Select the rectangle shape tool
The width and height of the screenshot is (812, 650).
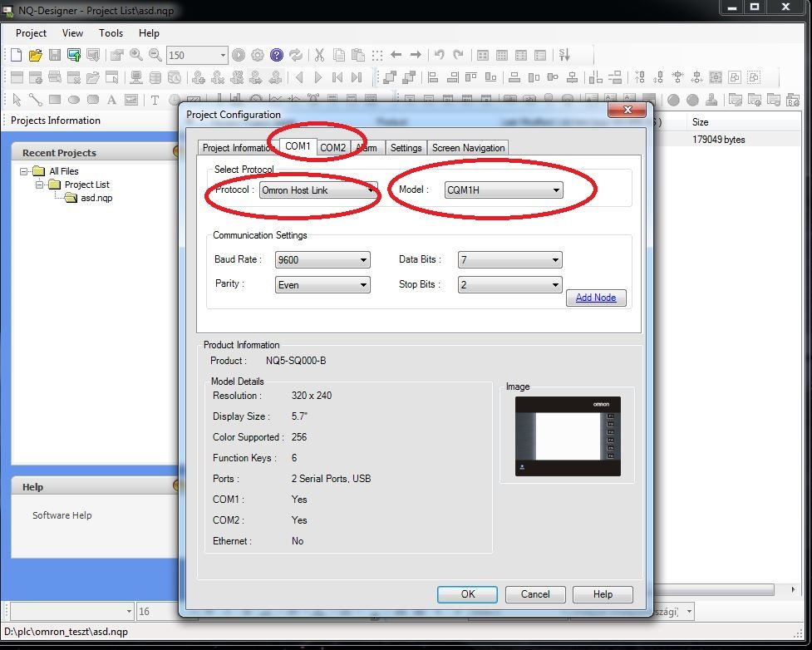pyautogui.click(x=54, y=100)
